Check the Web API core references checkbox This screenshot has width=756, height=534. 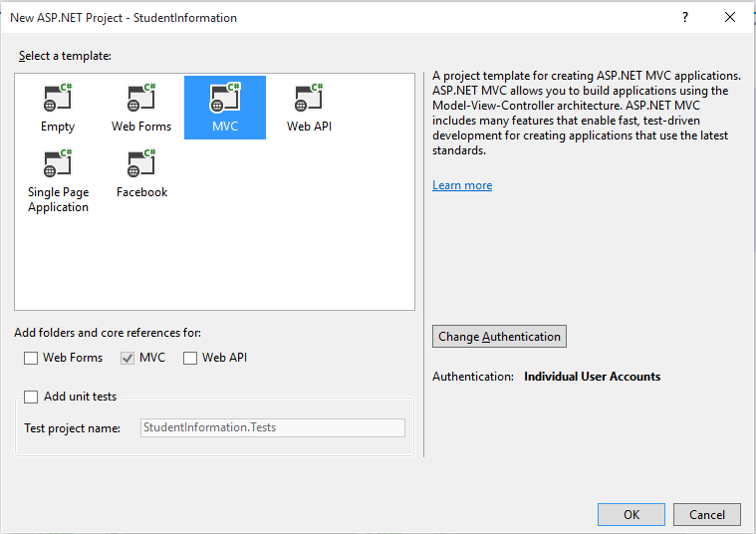coord(190,358)
